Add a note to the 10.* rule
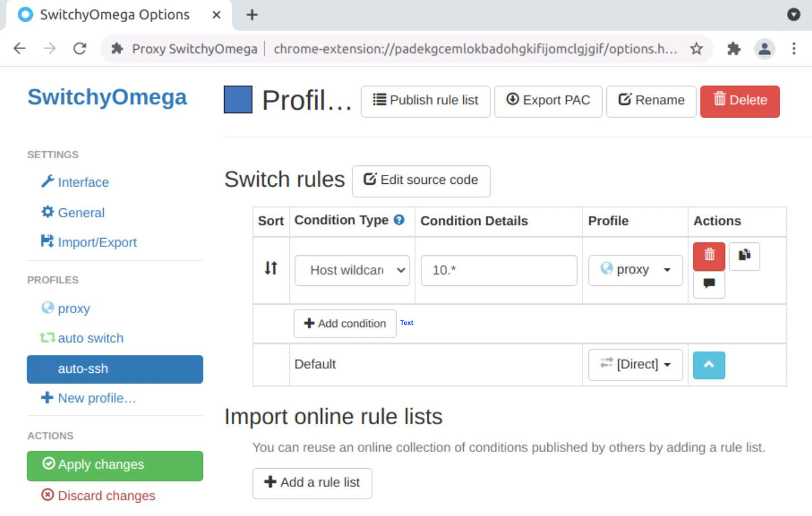The width and height of the screenshot is (812, 516). tap(709, 284)
